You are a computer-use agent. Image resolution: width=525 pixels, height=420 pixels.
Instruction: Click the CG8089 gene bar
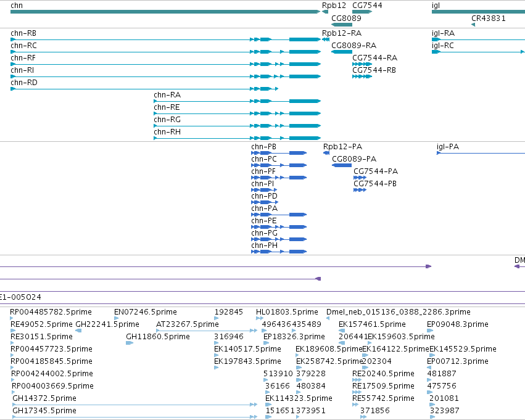point(342,25)
